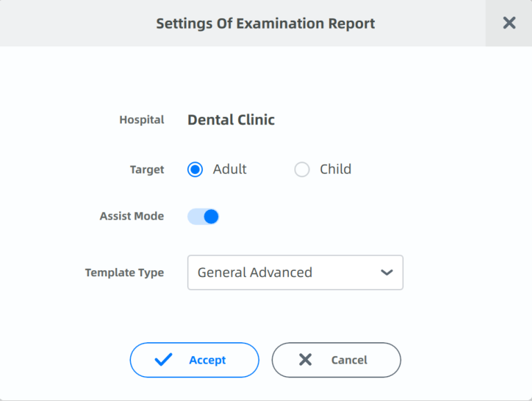Image resolution: width=532 pixels, height=401 pixels.
Task: Click the Target field label
Action: [x=147, y=169]
